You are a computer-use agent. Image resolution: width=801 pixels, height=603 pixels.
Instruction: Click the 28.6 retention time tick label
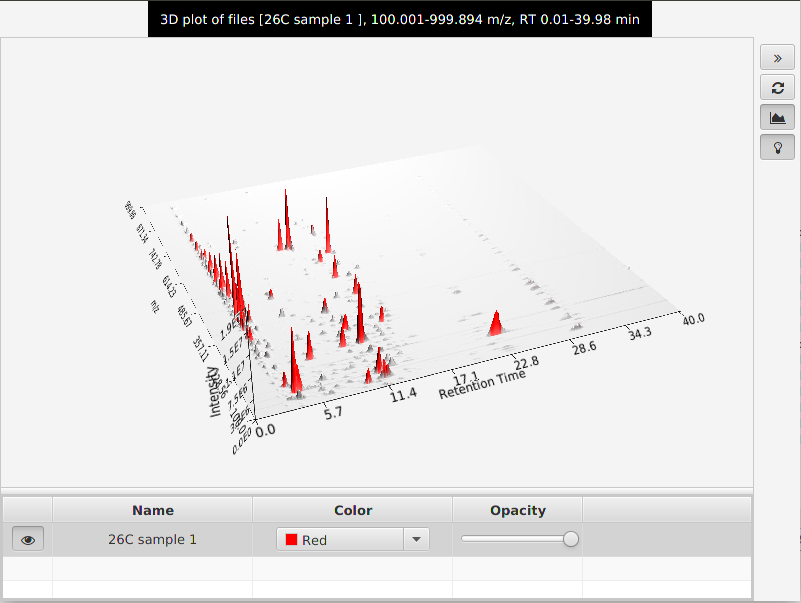tap(584, 347)
